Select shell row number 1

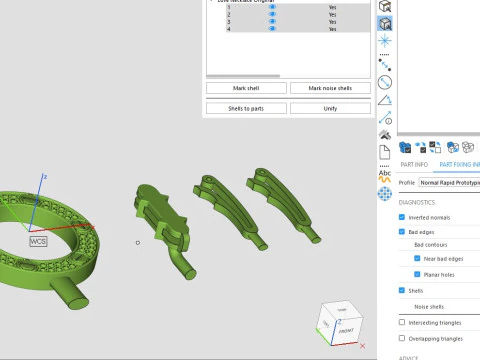pyautogui.click(x=298, y=7)
